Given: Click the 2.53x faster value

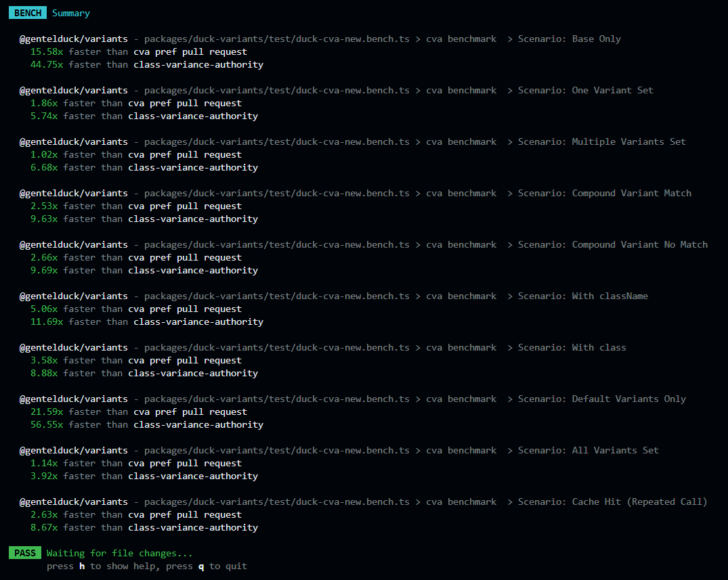Looking at the screenshot, I should coord(44,206).
